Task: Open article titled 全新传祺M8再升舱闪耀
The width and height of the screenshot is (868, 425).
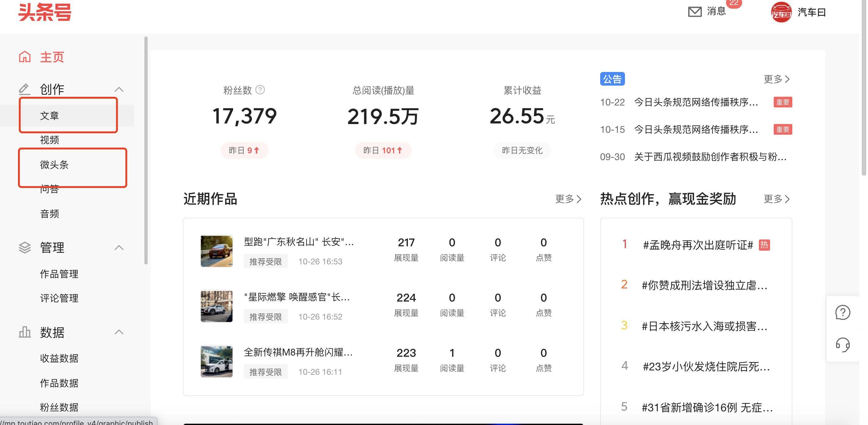Action: pyautogui.click(x=298, y=352)
